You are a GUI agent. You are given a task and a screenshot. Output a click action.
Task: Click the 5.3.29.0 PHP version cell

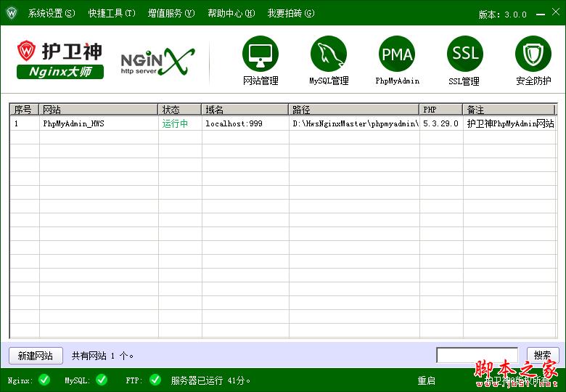pyautogui.click(x=440, y=123)
